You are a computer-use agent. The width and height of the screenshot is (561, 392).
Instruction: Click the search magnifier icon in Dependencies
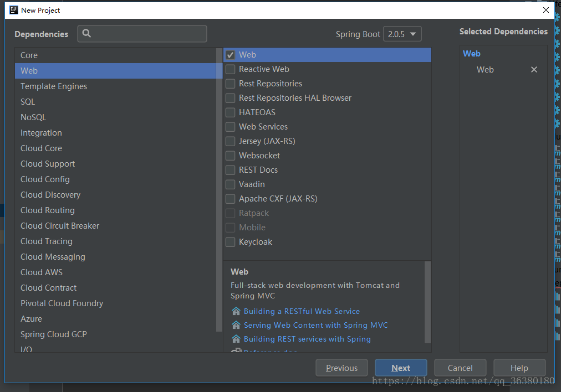point(86,34)
